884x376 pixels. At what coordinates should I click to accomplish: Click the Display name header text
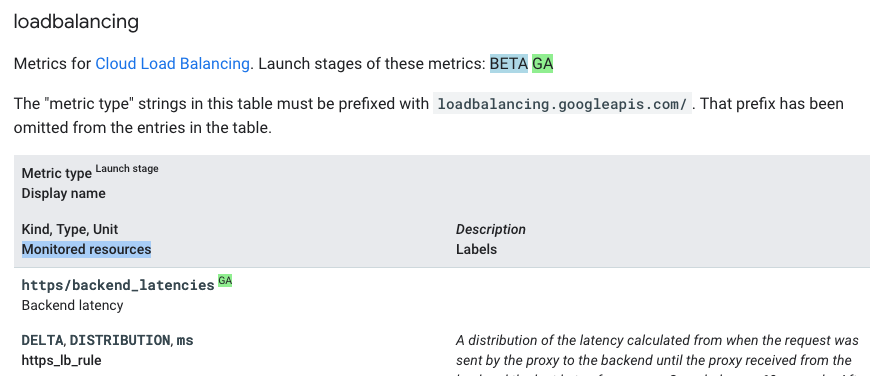[63, 193]
